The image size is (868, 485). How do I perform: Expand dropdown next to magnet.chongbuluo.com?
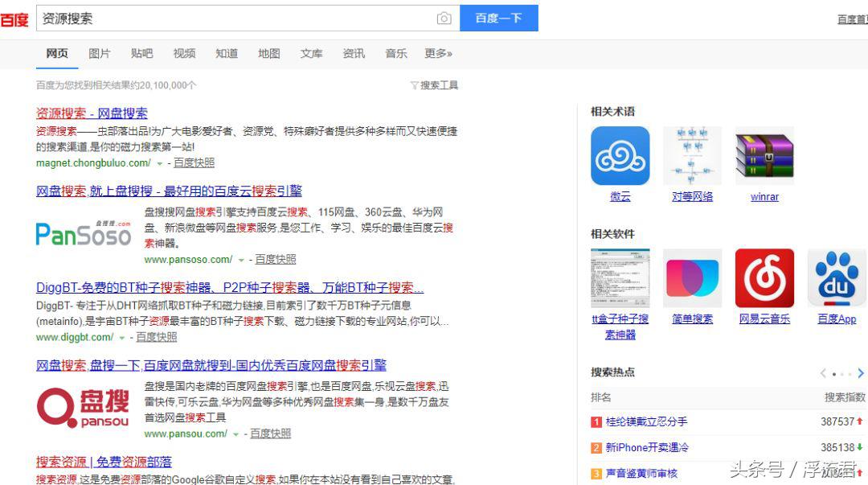click(x=159, y=163)
